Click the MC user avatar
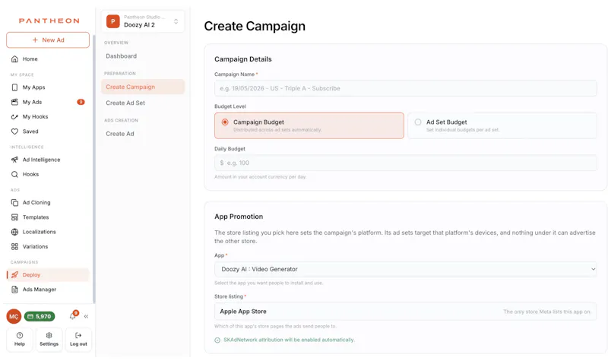The image size is (608, 364). (14, 316)
